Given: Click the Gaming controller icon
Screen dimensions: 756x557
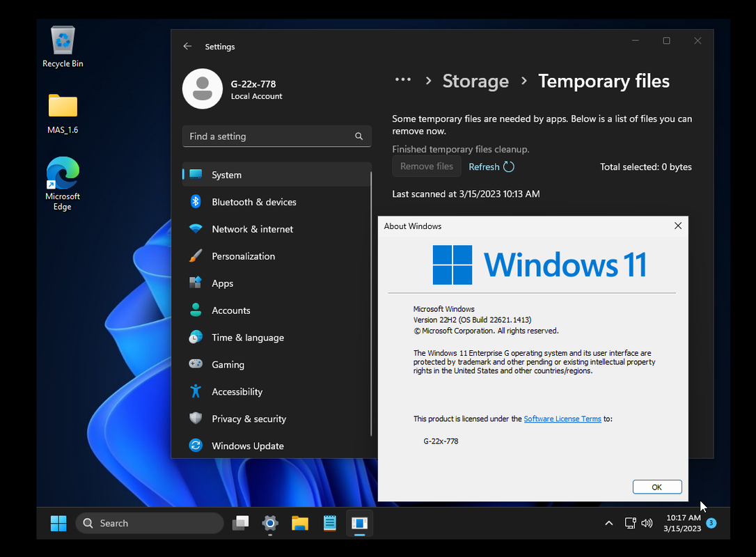Looking at the screenshot, I should pos(196,364).
